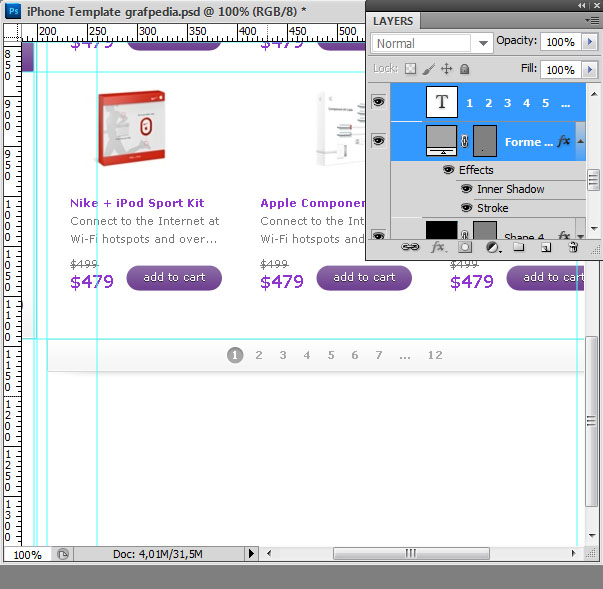Toggle Inner Shadow effect visibility
603x589 pixels.
point(466,189)
